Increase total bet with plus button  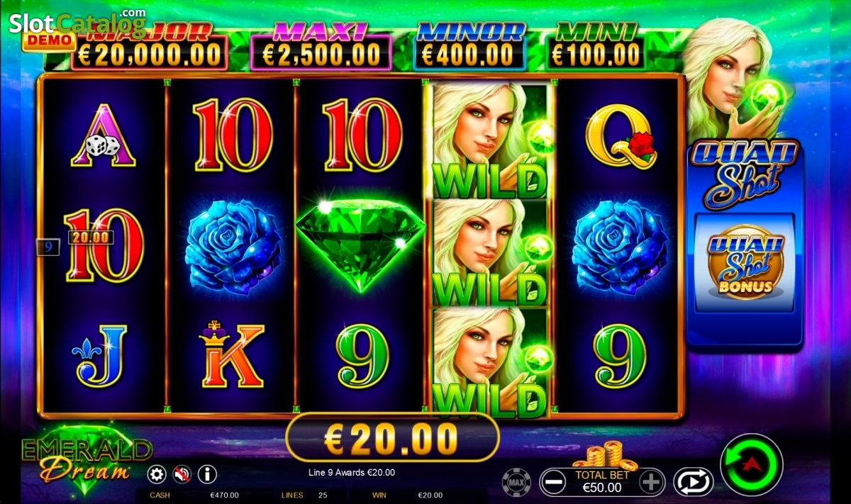tap(652, 482)
